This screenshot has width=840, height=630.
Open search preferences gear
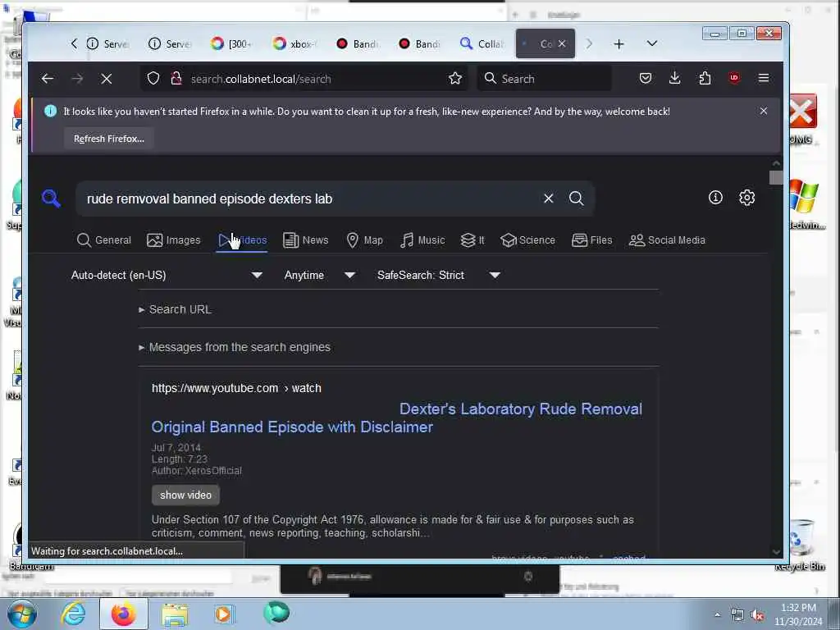coord(746,198)
